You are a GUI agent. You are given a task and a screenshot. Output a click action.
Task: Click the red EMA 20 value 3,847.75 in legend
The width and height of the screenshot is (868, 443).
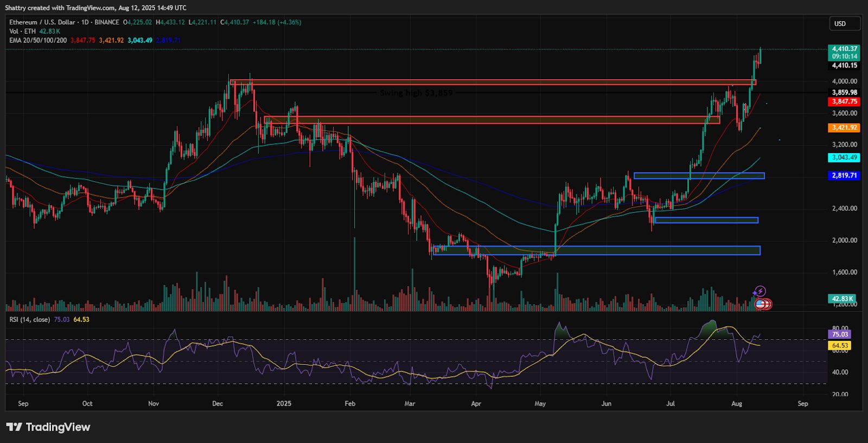pos(82,40)
